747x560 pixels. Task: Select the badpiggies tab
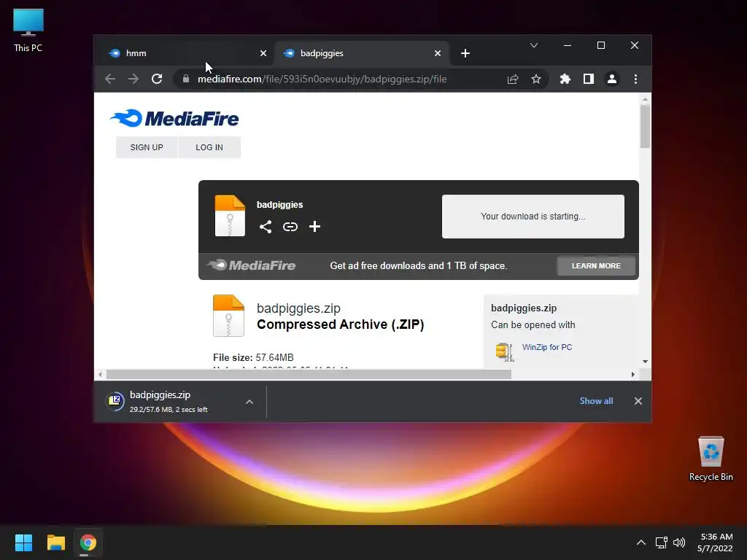point(360,53)
